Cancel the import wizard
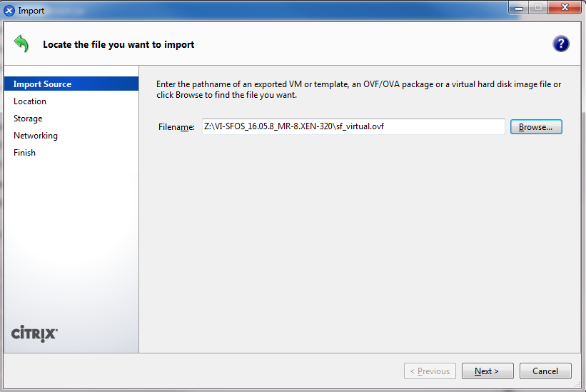Image resolution: width=586 pixels, height=392 pixels. coord(545,371)
